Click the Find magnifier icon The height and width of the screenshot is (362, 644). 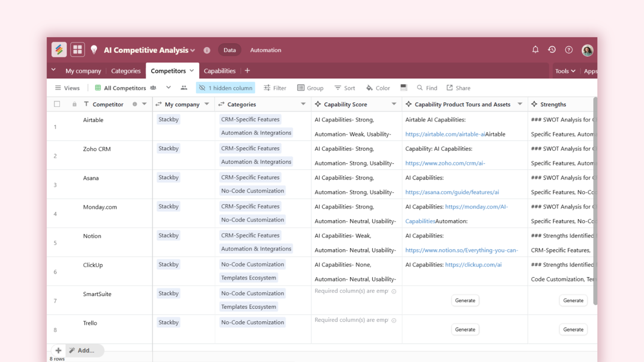pyautogui.click(x=420, y=87)
